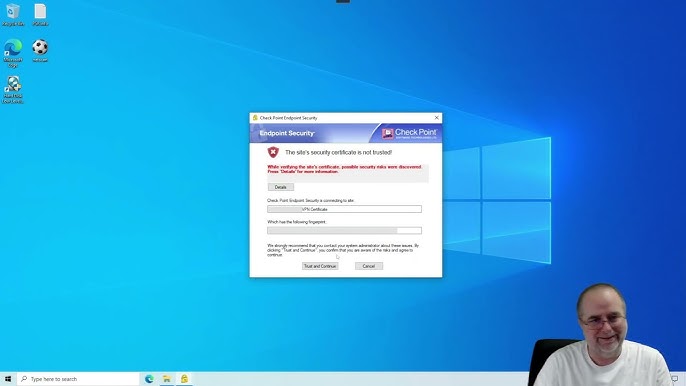Click the Check Point lock icon in taskbar
The height and width of the screenshot is (386, 686).
tap(184, 379)
